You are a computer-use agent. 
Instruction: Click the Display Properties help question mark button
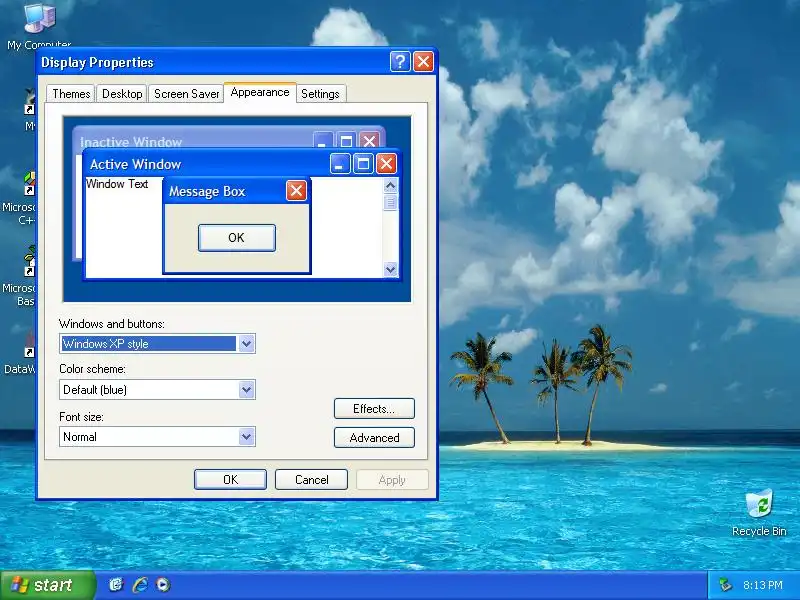pyautogui.click(x=400, y=62)
